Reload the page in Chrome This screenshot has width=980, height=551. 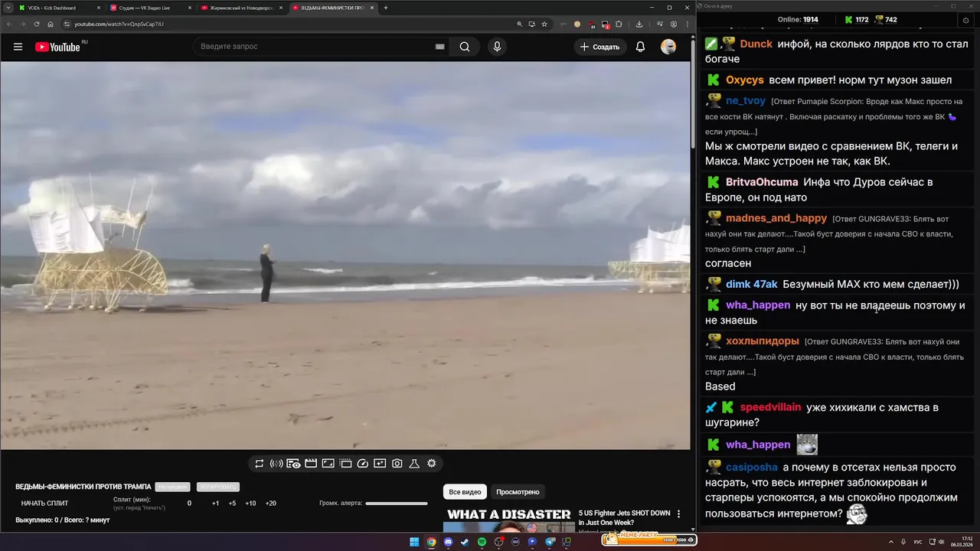36,24
